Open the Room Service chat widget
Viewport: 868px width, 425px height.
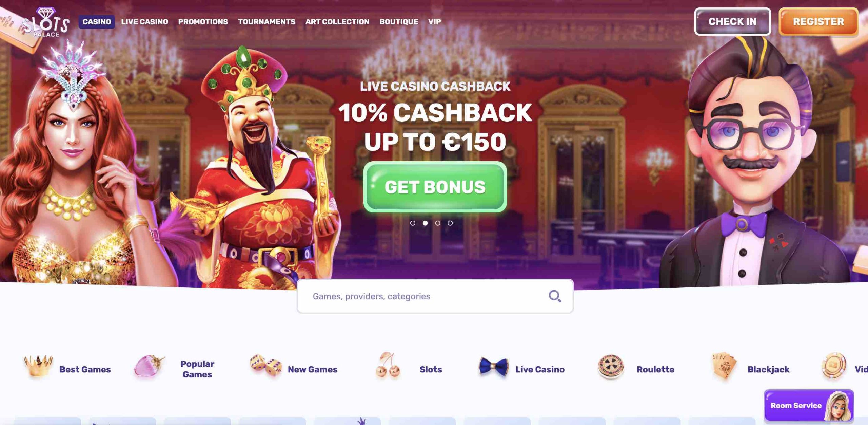pyautogui.click(x=809, y=405)
